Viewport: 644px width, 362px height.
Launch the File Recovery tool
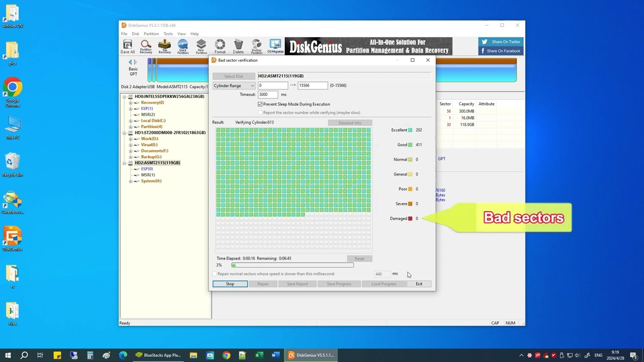[165, 47]
